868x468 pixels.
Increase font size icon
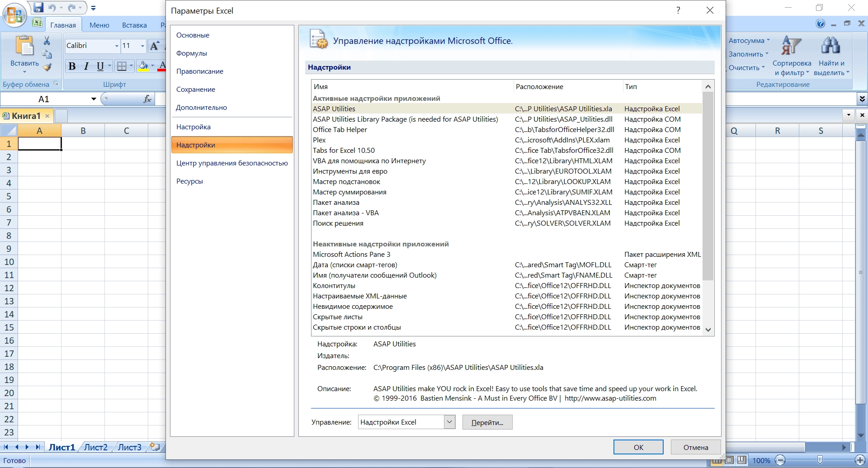pyautogui.click(x=155, y=46)
